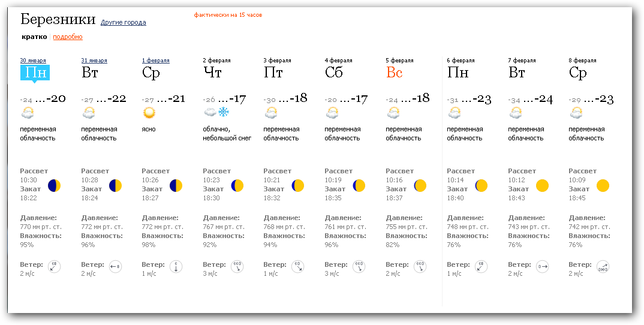Image resolution: width=644 pixels, height=325 pixels.
Task: Select the "кратко" view tab
Action: pos(34,37)
